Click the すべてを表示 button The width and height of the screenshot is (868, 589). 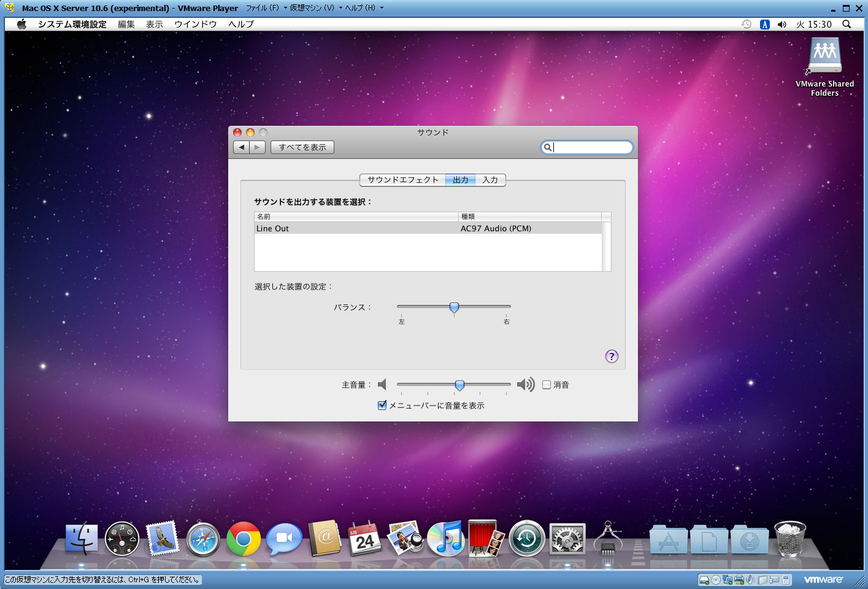302,147
